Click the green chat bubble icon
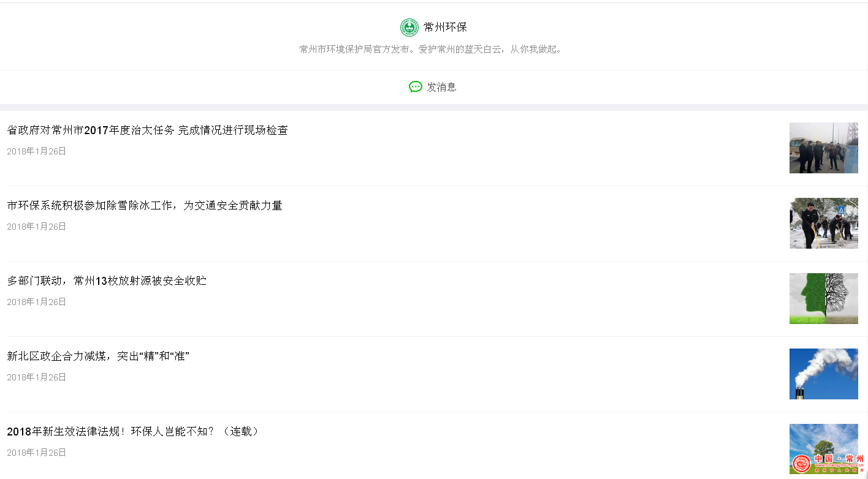The image size is (868, 479). click(x=416, y=87)
